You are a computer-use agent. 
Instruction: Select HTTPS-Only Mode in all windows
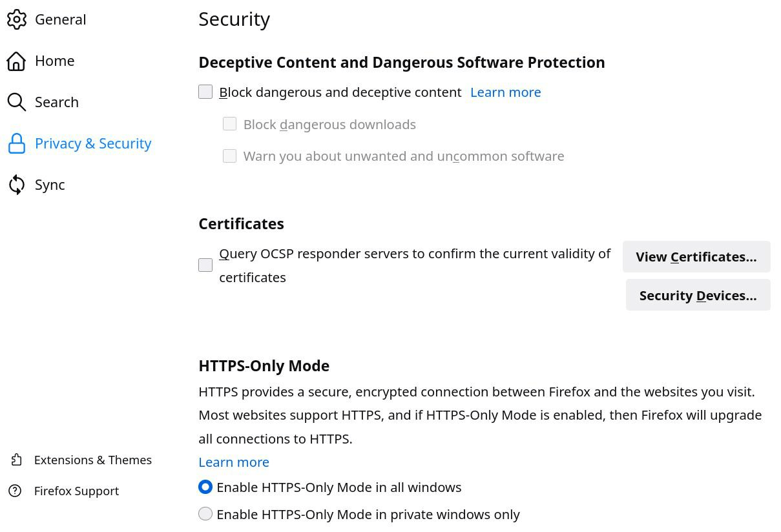click(x=205, y=487)
